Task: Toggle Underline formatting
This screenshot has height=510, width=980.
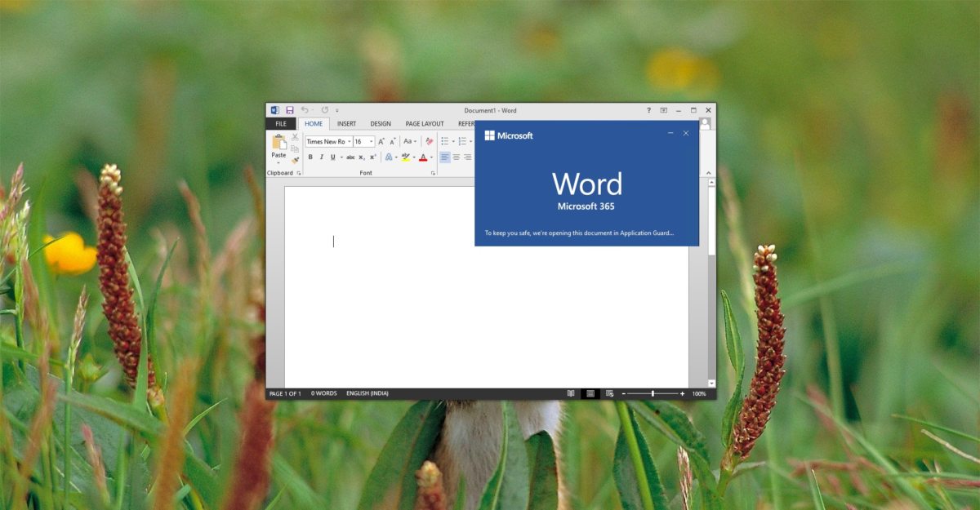Action: [x=332, y=157]
